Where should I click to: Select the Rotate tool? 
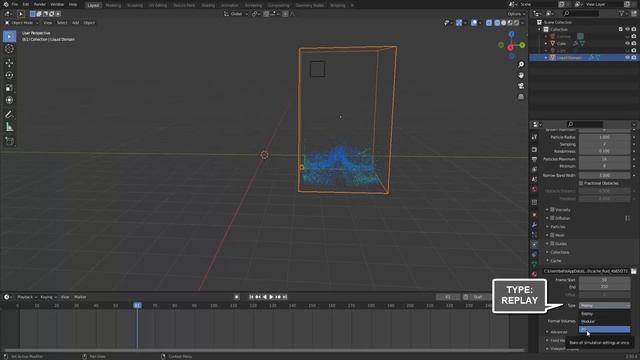[x=9, y=75]
